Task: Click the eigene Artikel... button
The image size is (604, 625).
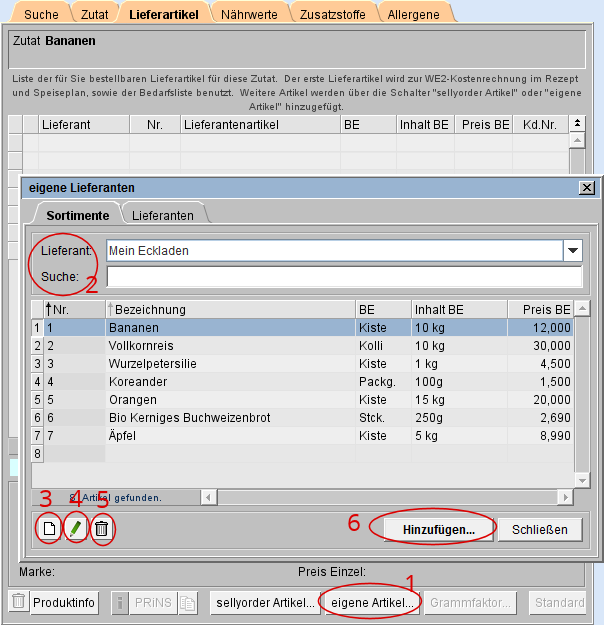Action: click(x=371, y=602)
